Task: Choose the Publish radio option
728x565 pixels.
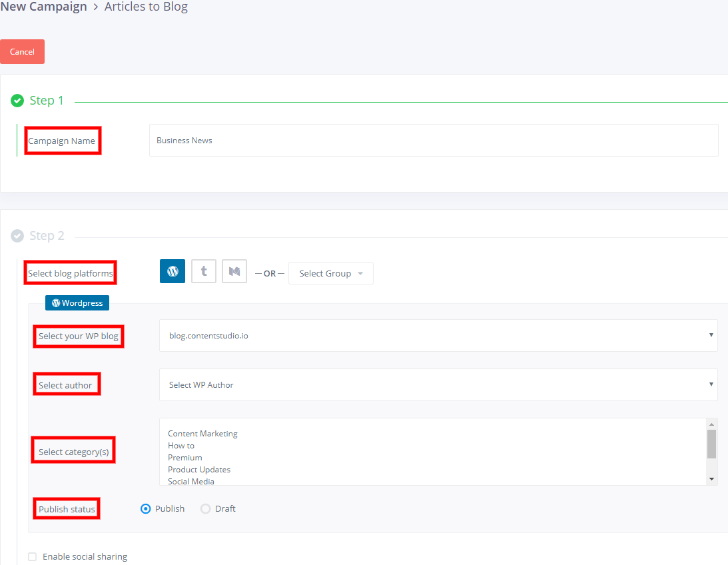Action: (145, 509)
